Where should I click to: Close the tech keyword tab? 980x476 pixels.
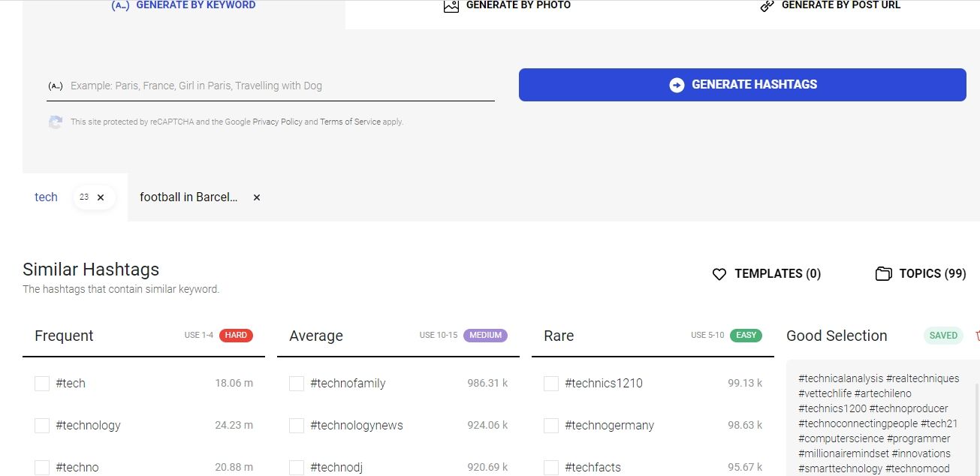(x=101, y=197)
